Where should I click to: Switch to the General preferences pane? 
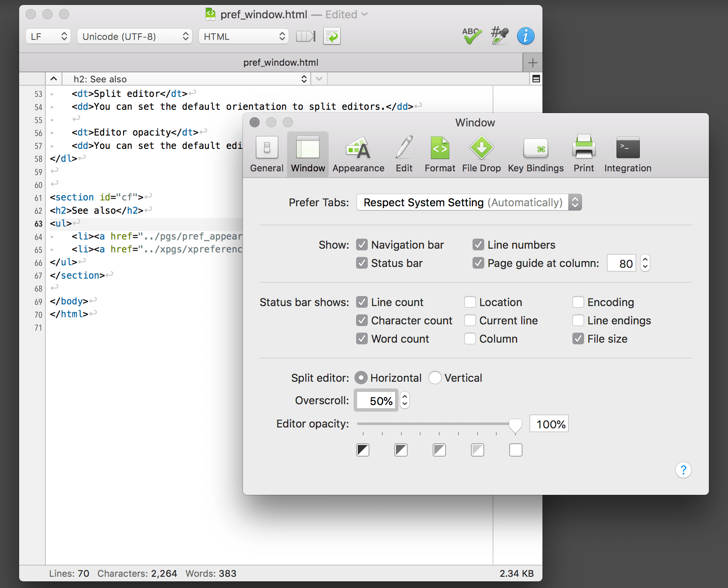pos(266,154)
